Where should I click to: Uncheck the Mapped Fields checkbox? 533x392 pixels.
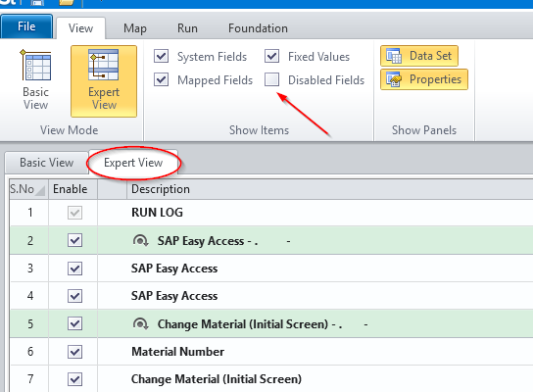click(161, 79)
